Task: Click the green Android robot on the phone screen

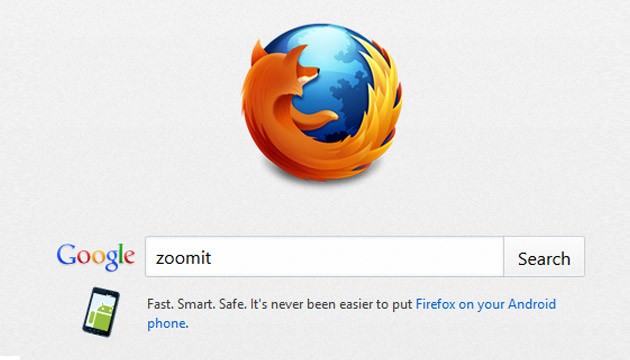Action: (101, 313)
